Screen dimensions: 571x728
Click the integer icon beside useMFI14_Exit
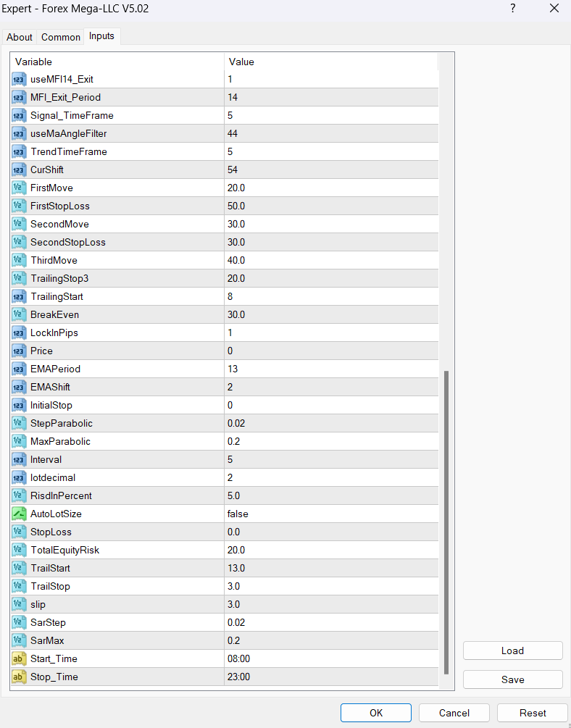coord(19,80)
